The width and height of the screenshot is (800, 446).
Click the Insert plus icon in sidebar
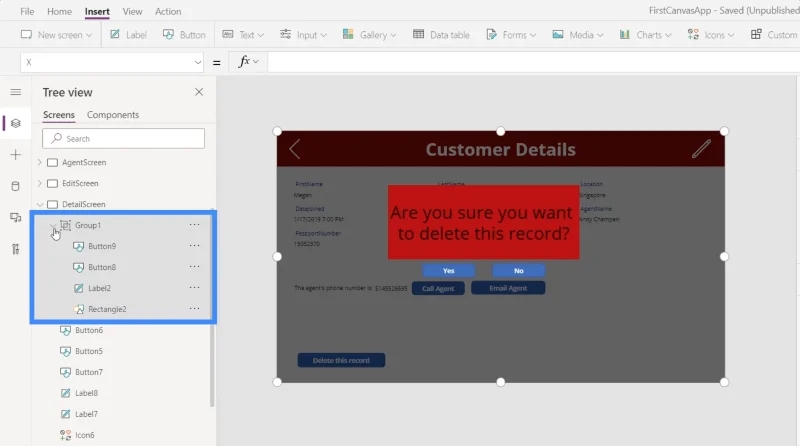click(16, 155)
